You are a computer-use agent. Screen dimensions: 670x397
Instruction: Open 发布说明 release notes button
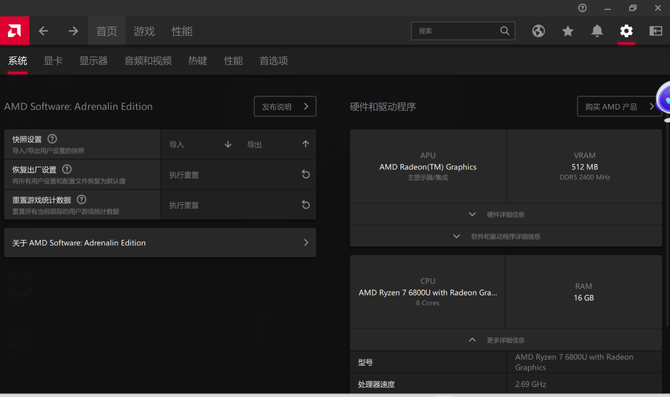point(285,106)
